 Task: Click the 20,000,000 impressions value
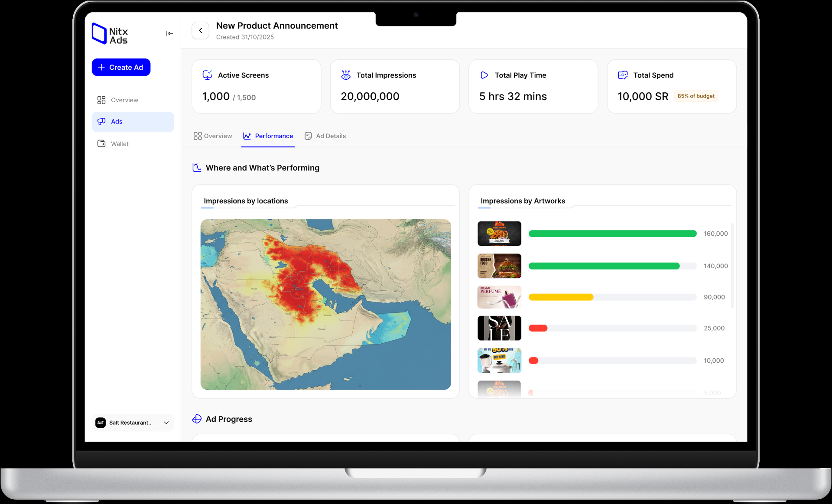(370, 96)
